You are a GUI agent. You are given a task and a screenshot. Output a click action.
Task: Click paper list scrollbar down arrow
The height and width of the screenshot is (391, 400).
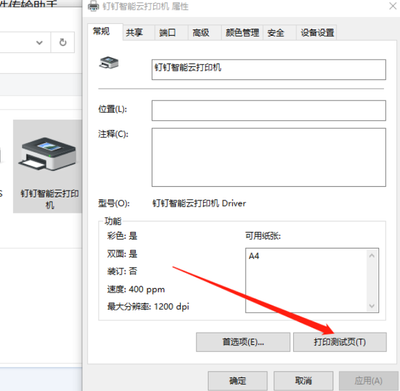coord(372,306)
